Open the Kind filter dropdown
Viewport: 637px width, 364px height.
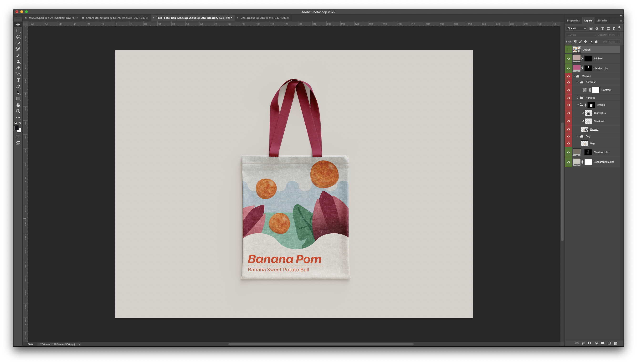(x=576, y=29)
